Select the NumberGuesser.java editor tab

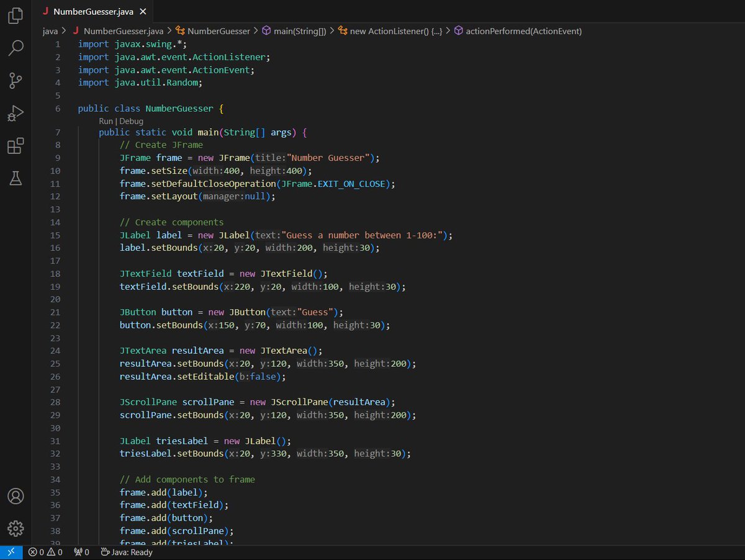94,11
